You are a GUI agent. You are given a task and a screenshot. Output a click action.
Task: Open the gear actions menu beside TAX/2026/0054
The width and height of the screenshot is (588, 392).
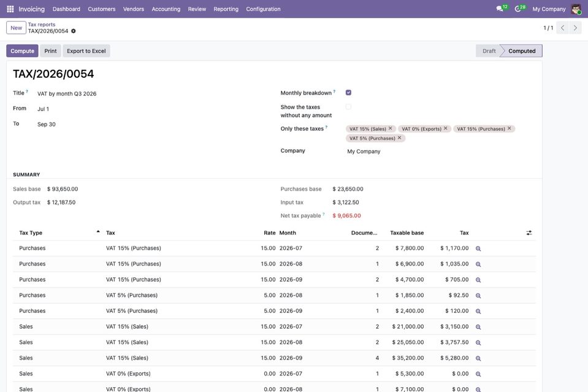click(x=74, y=31)
